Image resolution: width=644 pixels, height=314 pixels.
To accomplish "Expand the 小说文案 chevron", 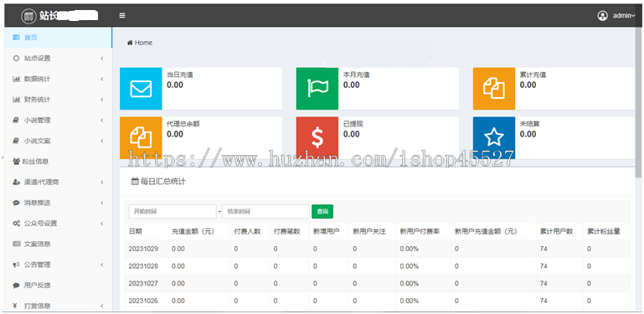I will pyautogui.click(x=102, y=141).
